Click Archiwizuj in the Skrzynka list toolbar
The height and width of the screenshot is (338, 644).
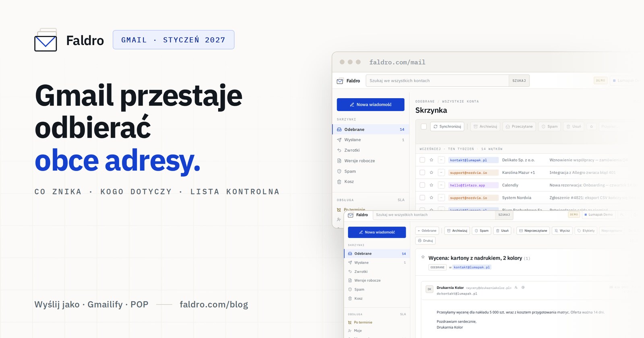(x=485, y=126)
